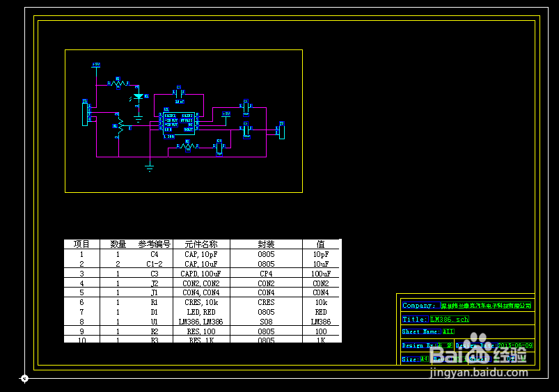559x392 pixels.
Task: Select the U1 LM386 chip symbol
Action: click(x=179, y=123)
